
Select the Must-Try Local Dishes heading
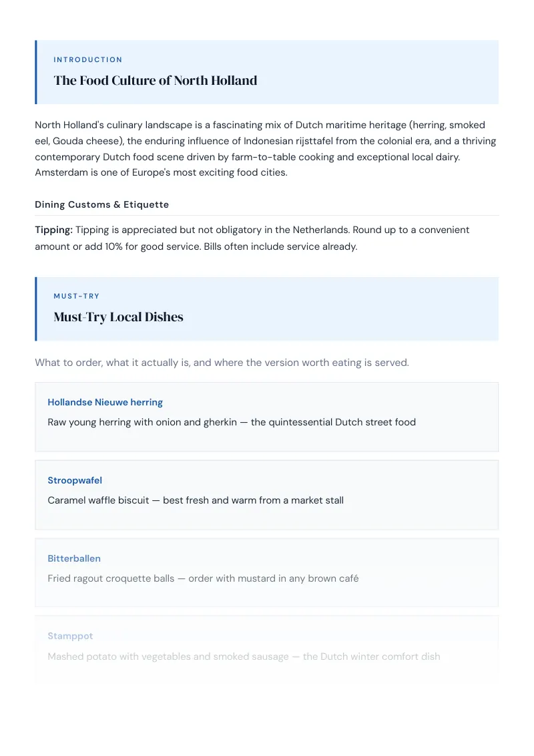pyautogui.click(x=119, y=317)
